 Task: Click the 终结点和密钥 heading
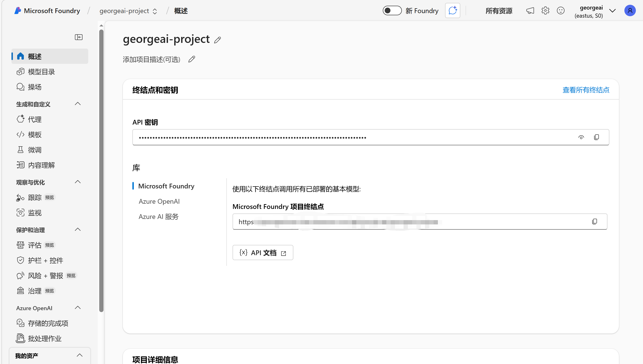click(155, 90)
